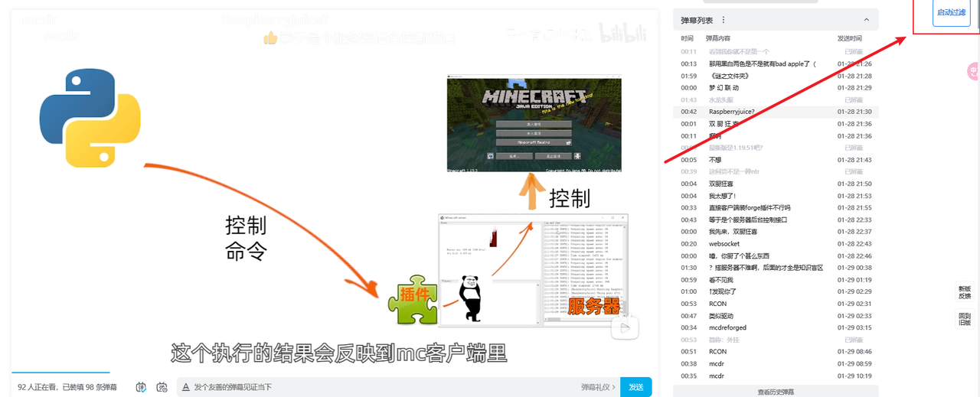Select the danmaku row 类似驱动
The image size is (980, 397).
click(x=776, y=315)
